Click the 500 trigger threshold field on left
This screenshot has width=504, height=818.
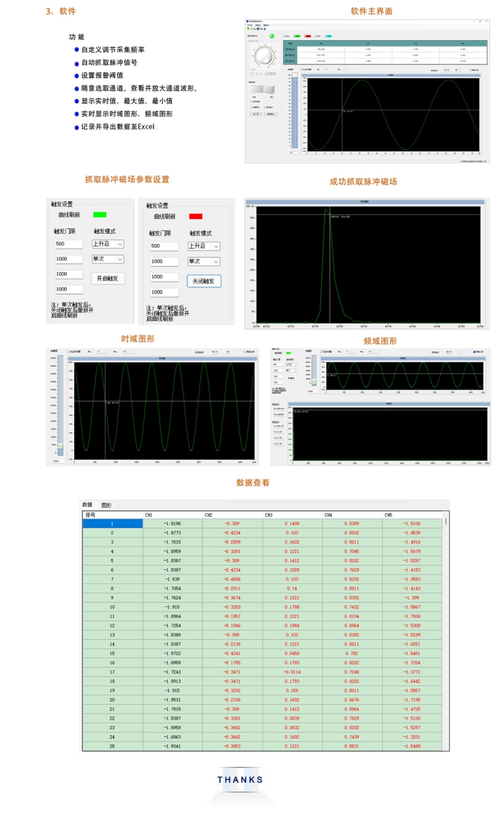pyautogui.click(x=68, y=244)
